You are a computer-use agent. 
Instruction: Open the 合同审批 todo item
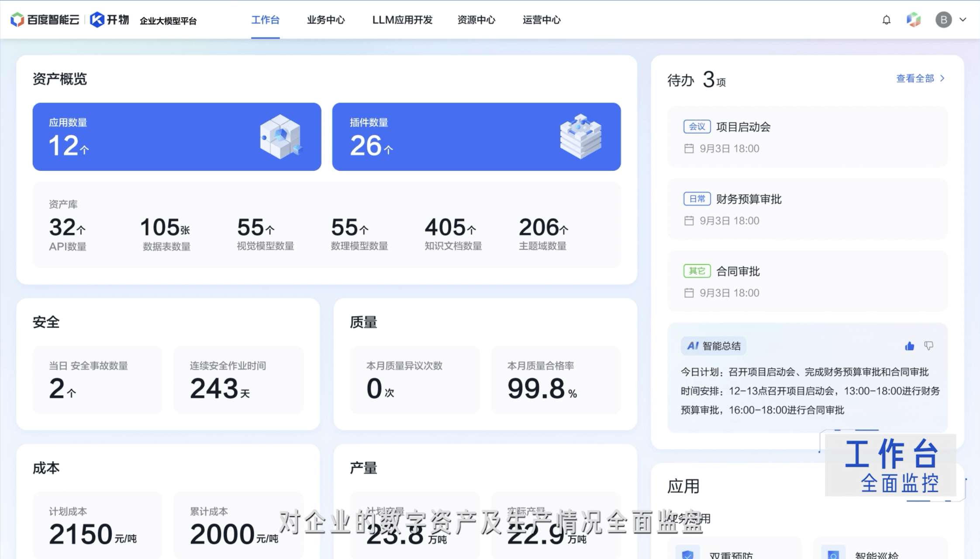738,271
